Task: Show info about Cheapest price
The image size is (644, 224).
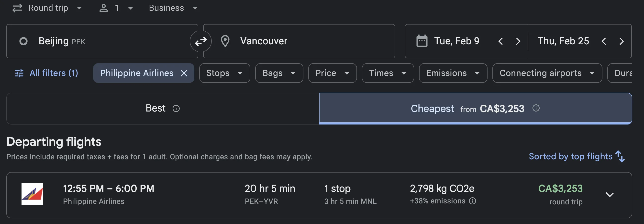Action: coord(536,108)
